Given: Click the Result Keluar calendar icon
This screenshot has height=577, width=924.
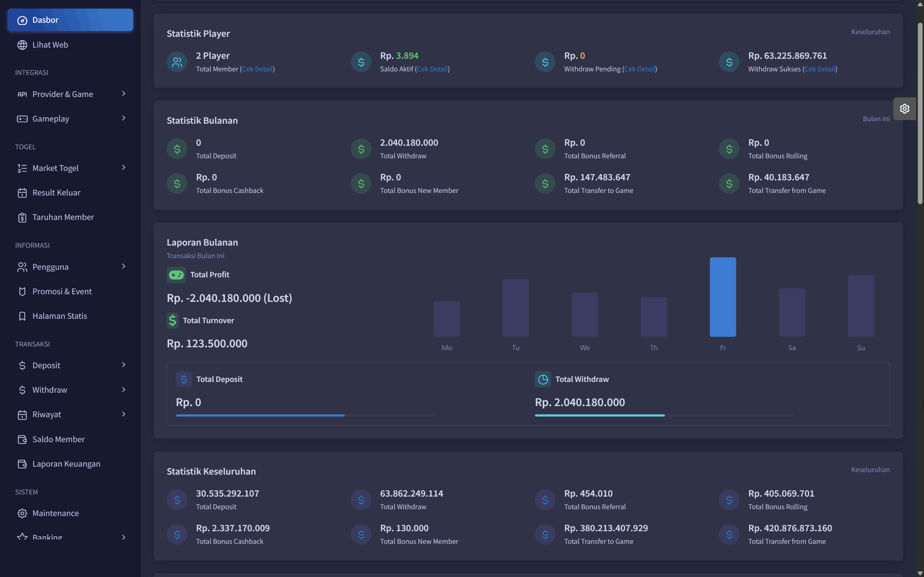Looking at the screenshot, I should point(22,193).
